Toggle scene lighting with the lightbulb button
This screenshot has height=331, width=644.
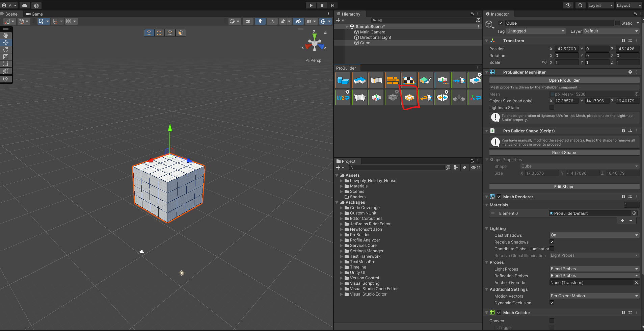coord(260,21)
